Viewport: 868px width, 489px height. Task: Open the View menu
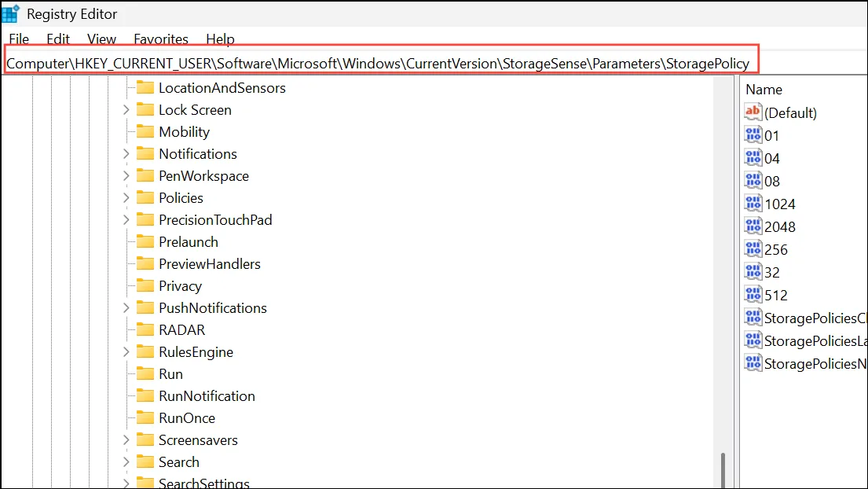[102, 39]
